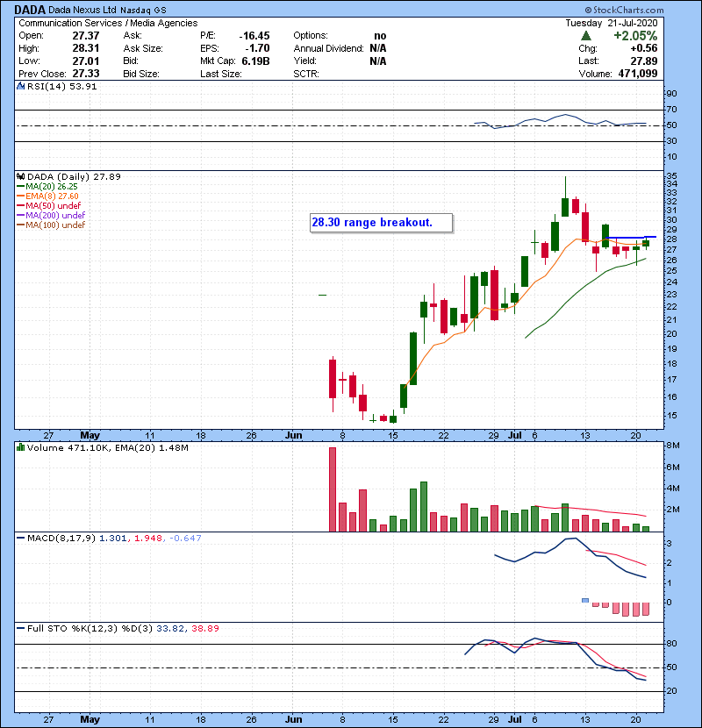Click the Low value 27.01
The width and height of the screenshot is (702, 728).
tap(86, 61)
